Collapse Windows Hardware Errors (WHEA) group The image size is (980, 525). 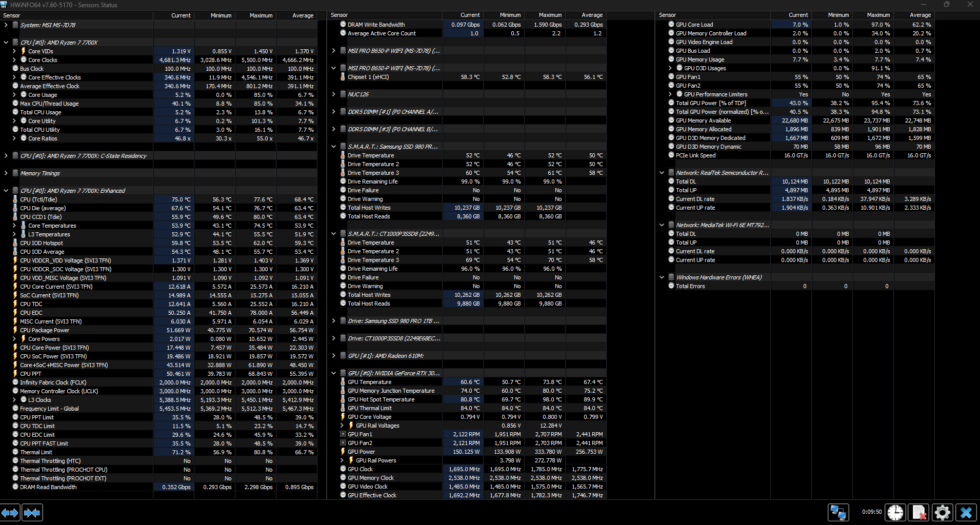662,277
